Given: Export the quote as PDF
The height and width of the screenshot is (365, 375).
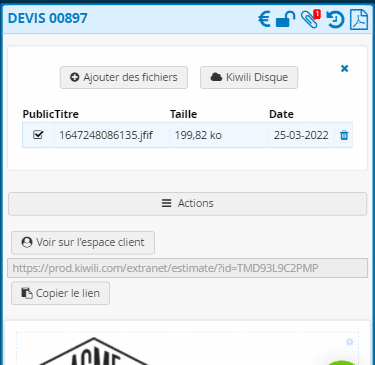Looking at the screenshot, I should pyautogui.click(x=359, y=19).
